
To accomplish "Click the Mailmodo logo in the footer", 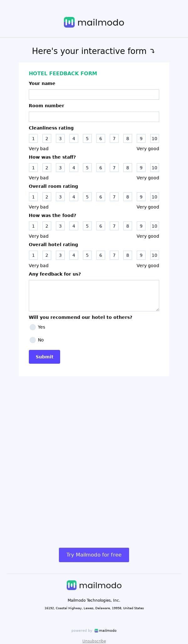I will (94, 585).
